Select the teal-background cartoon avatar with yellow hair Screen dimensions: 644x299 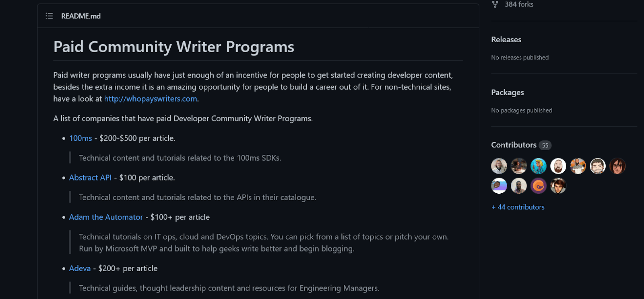(539, 166)
